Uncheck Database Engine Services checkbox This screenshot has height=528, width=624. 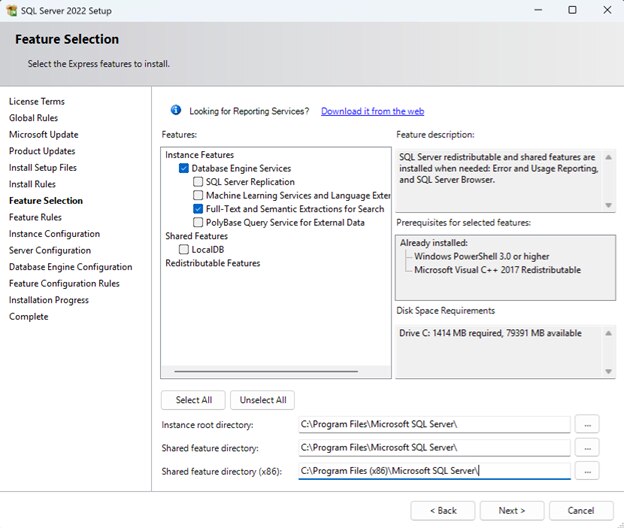pyautogui.click(x=183, y=168)
